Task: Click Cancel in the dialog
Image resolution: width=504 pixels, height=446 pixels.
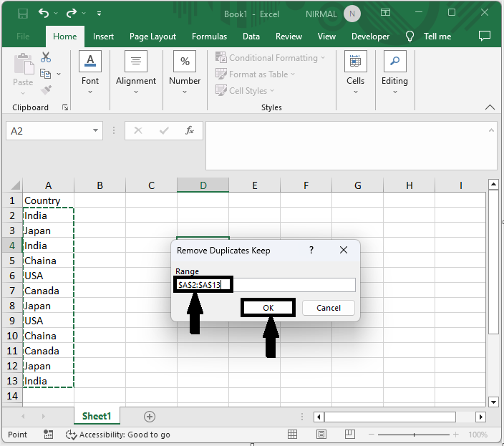Action: [329, 308]
